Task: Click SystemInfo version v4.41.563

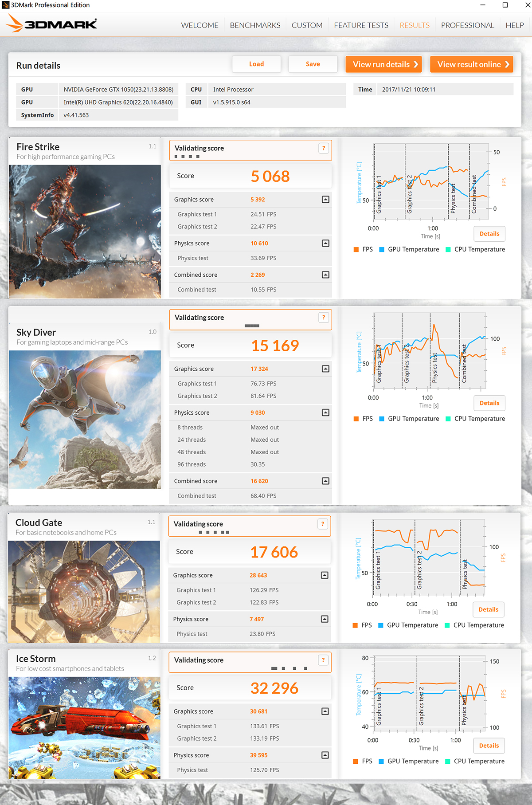Action: 76,115
